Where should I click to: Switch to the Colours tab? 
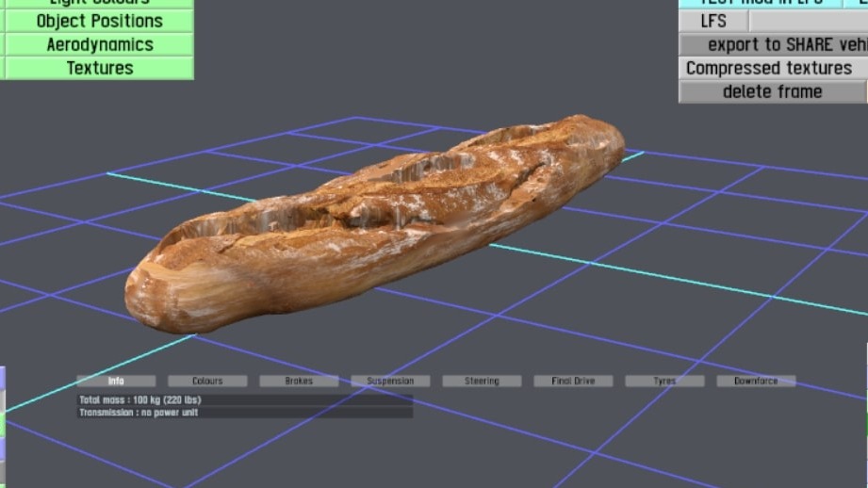pos(207,381)
